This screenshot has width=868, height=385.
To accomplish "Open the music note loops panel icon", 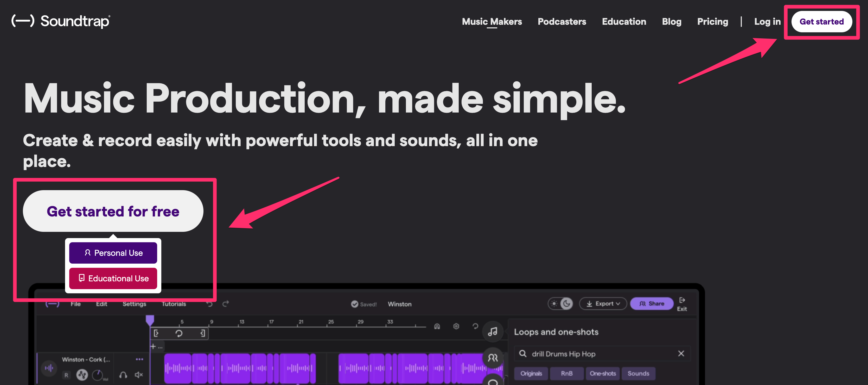I will pos(493,332).
